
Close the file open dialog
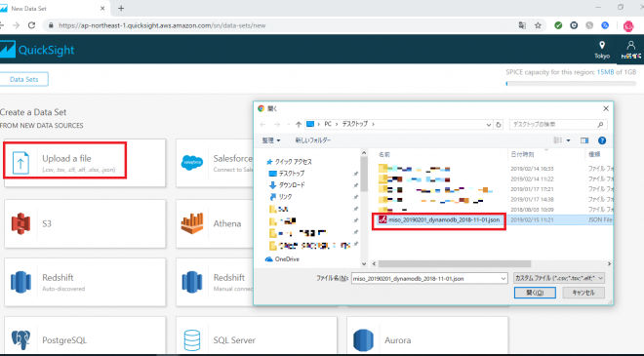[606, 108]
